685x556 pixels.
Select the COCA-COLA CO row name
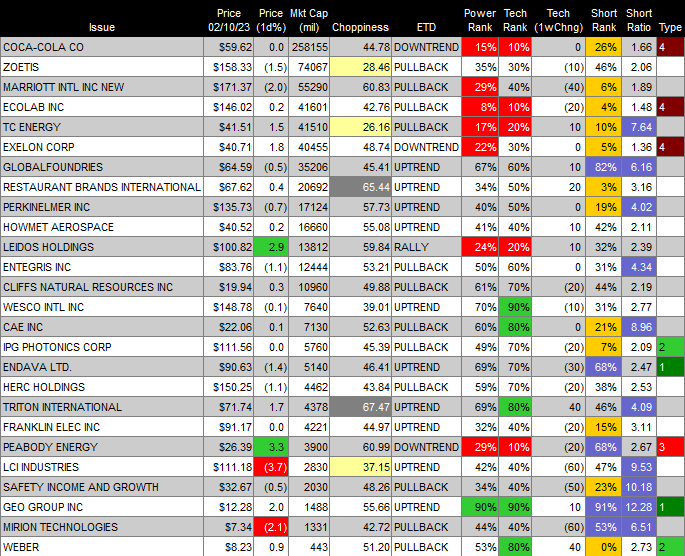[43, 47]
